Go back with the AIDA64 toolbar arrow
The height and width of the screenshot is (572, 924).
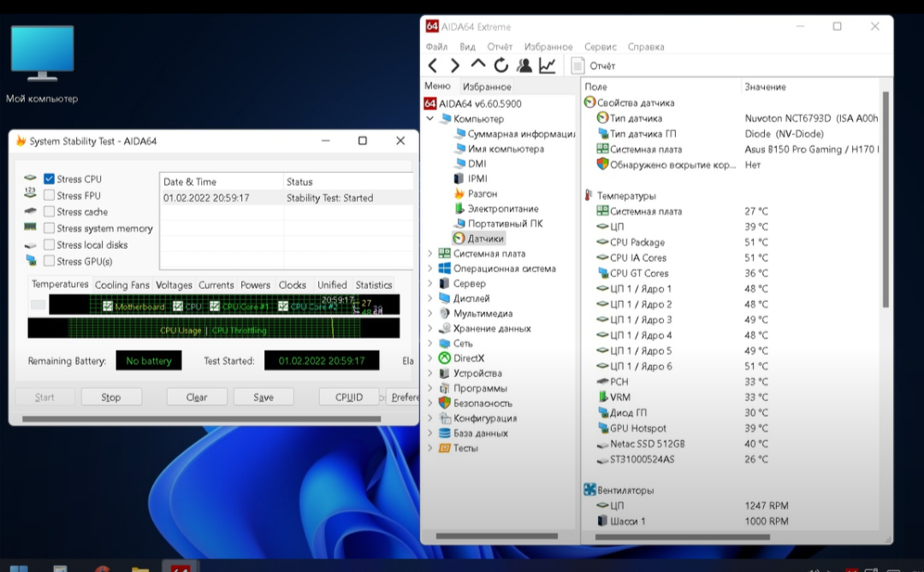(x=433, y=65)
